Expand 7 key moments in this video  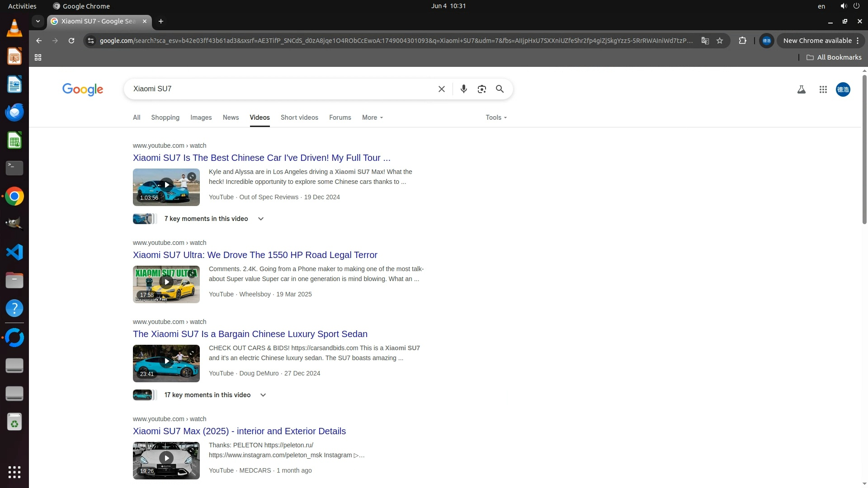[x=260, y=219]
